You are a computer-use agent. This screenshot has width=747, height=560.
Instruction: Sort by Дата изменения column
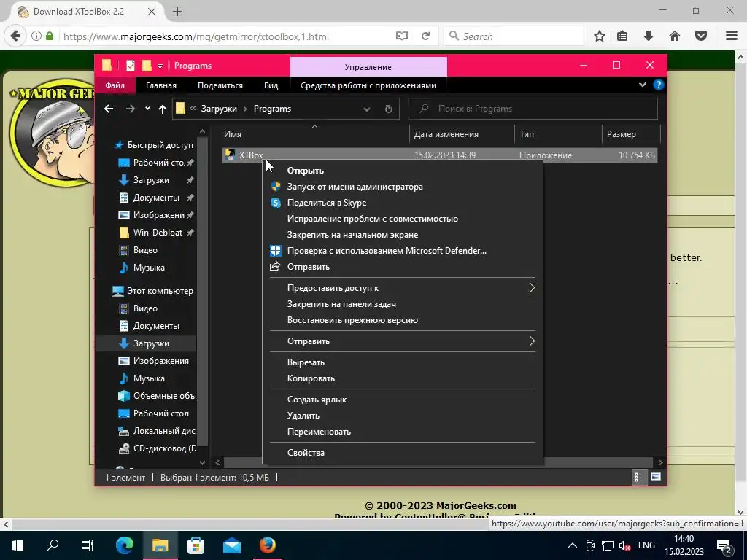tap(461, 134)
